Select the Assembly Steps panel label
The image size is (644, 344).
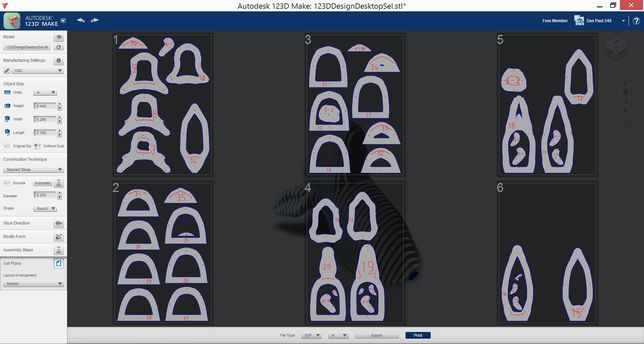coord(18,250)
